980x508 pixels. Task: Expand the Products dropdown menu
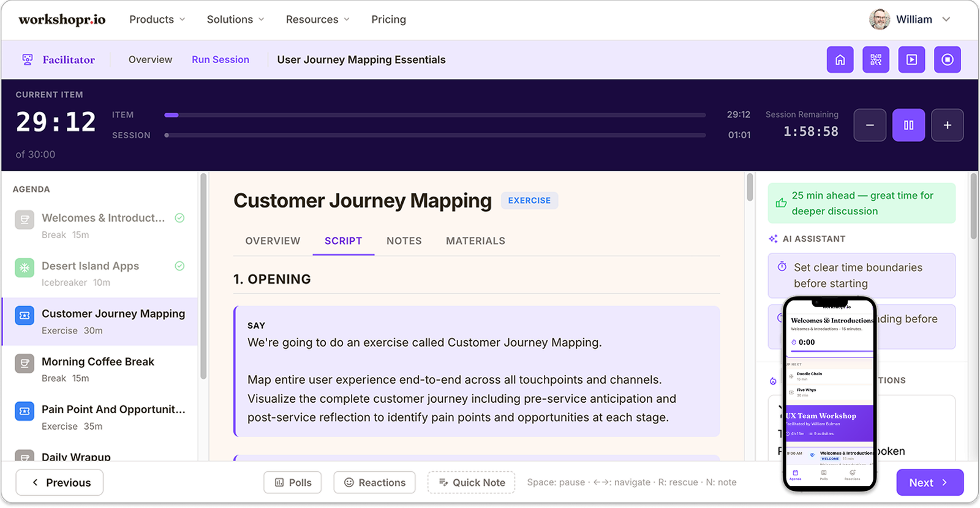[157, 20]
